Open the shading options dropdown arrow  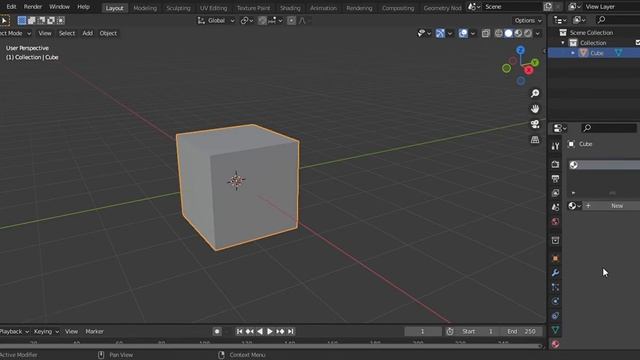[x=538, y=33]
